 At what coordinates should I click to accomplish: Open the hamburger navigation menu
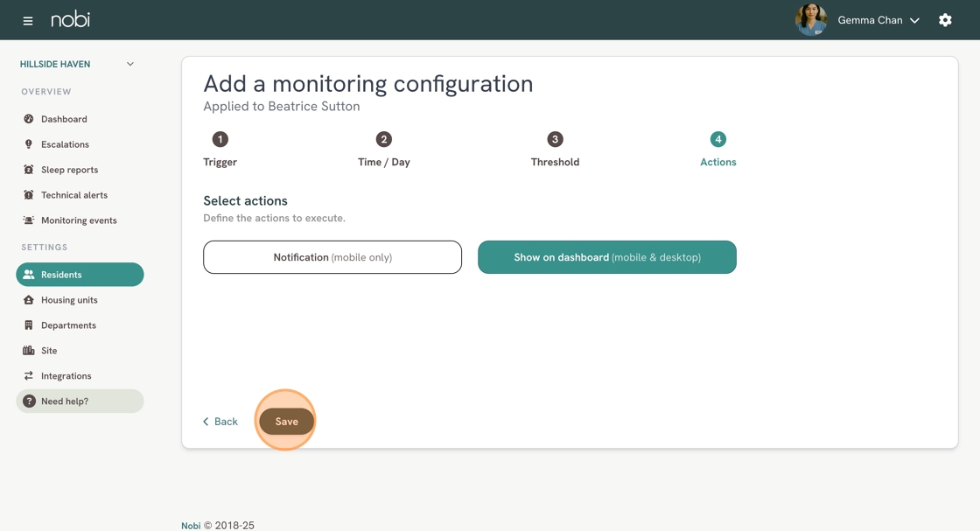(x=27, y=21)
